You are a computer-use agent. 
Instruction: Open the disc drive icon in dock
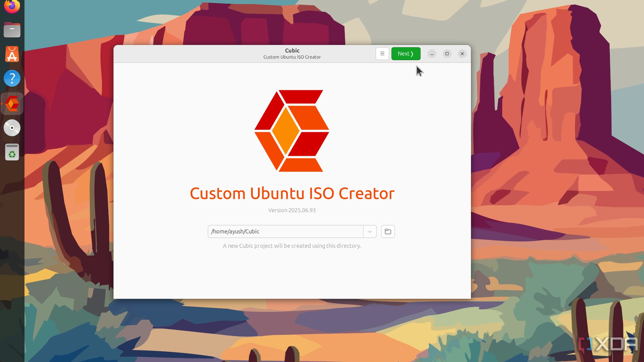tap(12, 128)
